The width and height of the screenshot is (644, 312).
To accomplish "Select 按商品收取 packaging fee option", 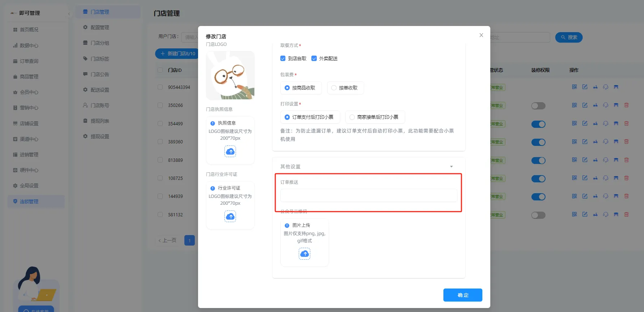I will (x=301, y=88).
